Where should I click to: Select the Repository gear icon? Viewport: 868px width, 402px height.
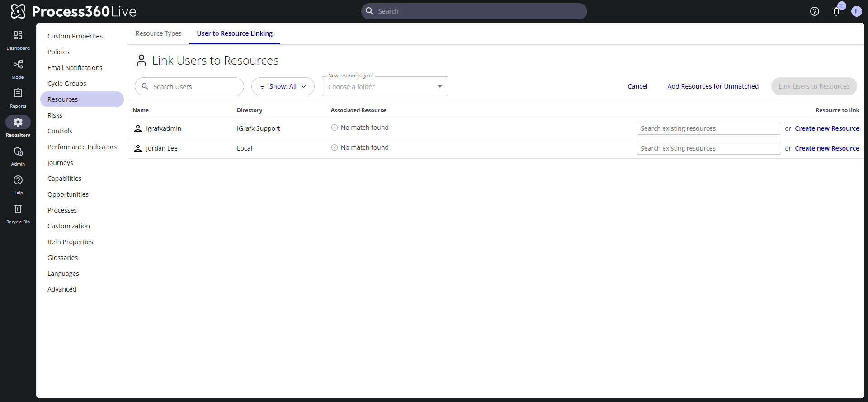pos(18,122)
